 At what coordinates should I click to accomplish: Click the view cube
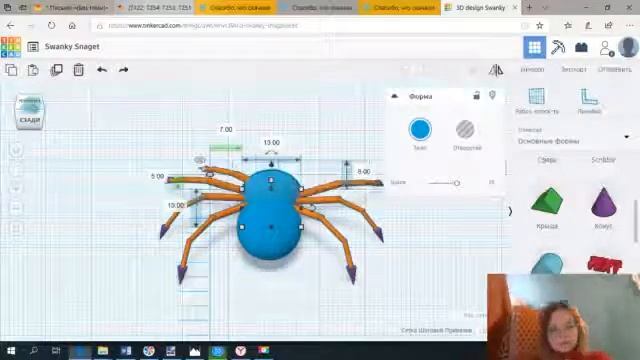[29, 112]
